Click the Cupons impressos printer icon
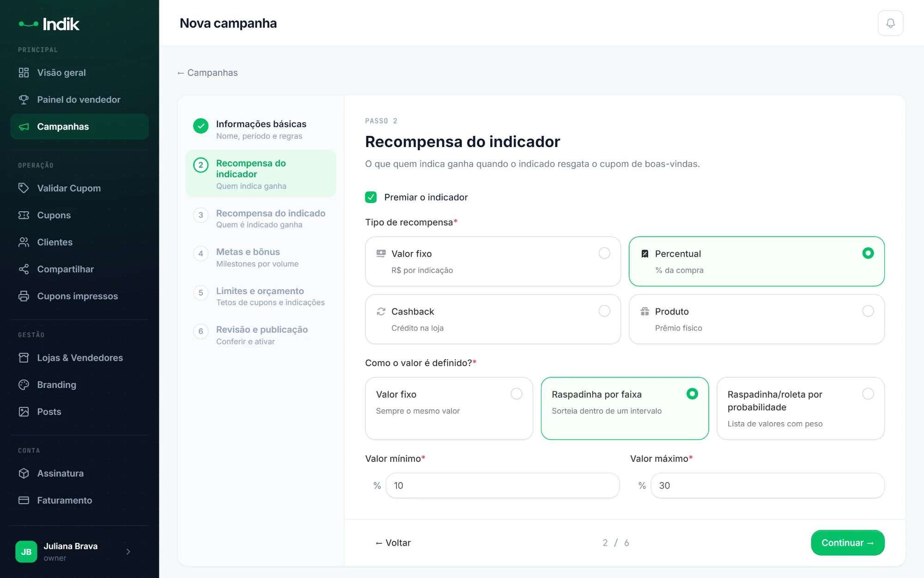Viewport: 924px width, 578px height. pyautogui.click(x=24, y=296)
